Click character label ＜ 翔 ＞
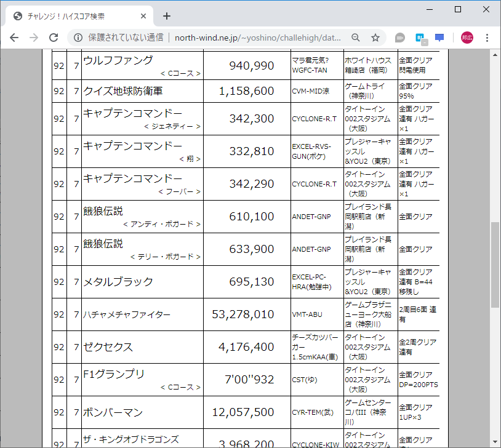This screenshot has width=501, height=448. [x=190, y=159]
